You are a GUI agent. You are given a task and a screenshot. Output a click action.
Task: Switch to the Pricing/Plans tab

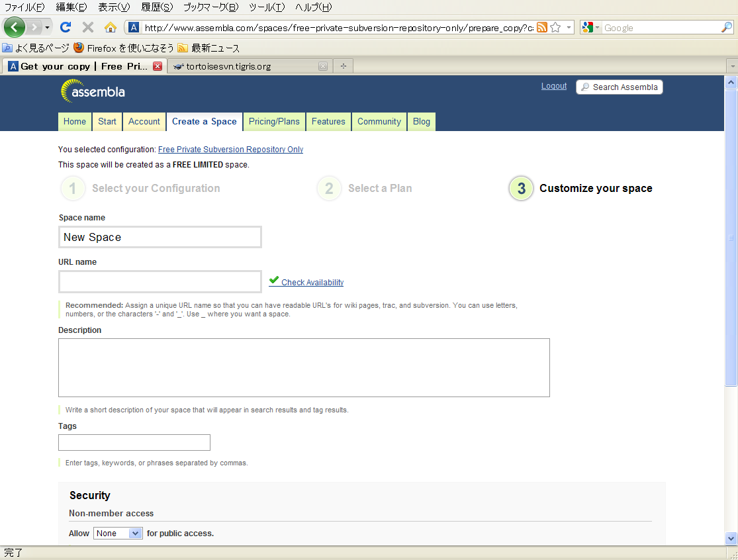click(274, 121)
